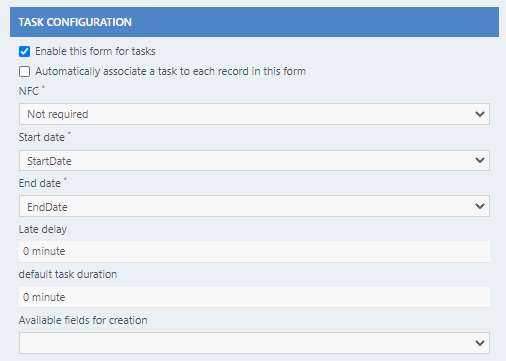Click the 'Automatically associate a task' label text
Viewport: 506px width, 361px height.
coord(170,71)
